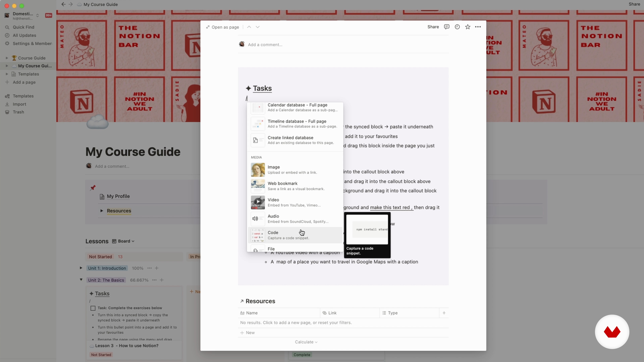Open options for Unit 2: The Basics
The height and width of the screenshot is (362, 644).
pyautogui.click(x=154, y=280)
